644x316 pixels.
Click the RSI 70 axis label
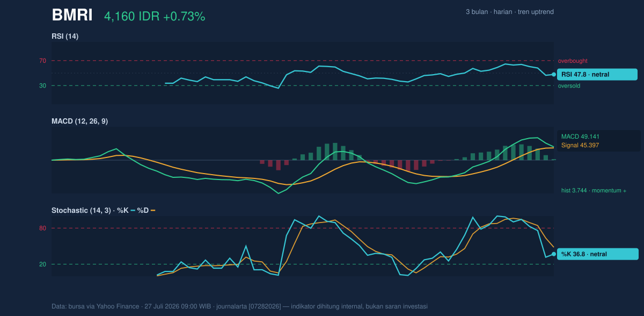pos(42,61)
